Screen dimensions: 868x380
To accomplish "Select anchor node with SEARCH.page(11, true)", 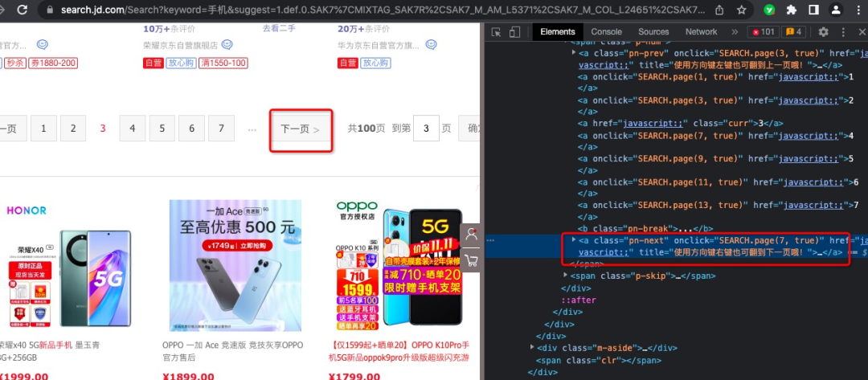I will [x=719, y=187].
